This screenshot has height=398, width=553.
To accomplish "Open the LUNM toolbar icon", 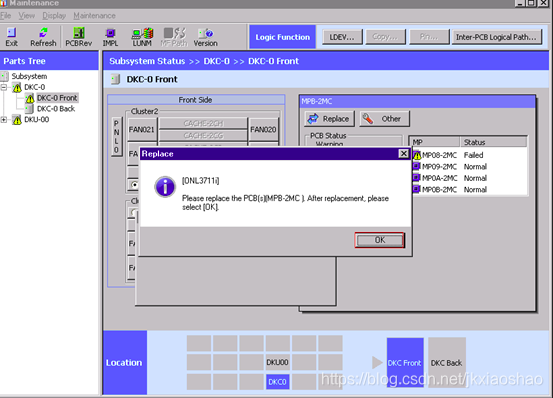I will (142, 37).
